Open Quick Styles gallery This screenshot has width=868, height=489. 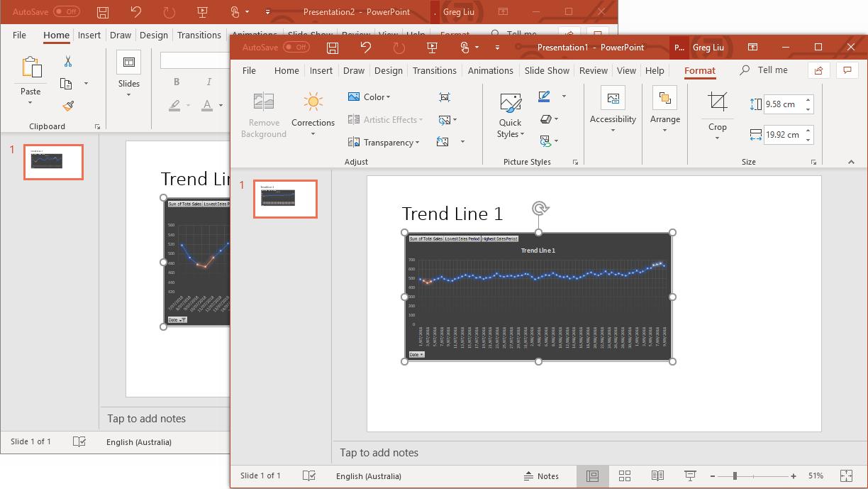pyautogui.click(x=510, y=115)
